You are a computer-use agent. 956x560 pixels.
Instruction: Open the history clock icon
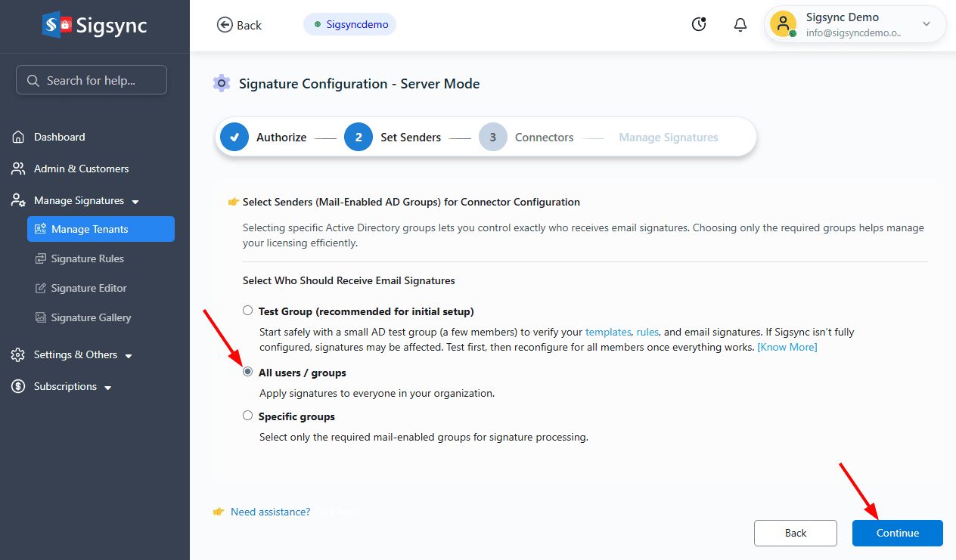click(x=700, y=25)
